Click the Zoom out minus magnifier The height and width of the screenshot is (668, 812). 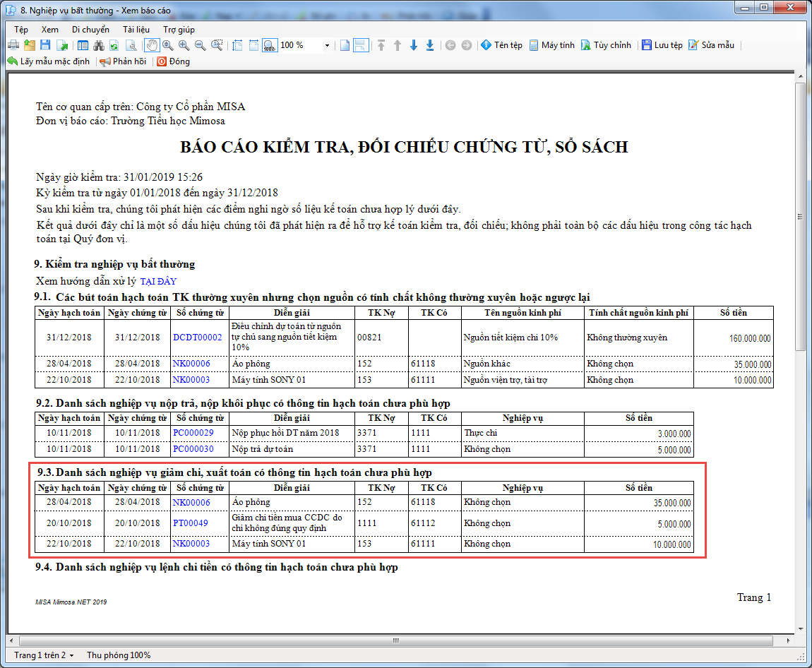(200, 46)
